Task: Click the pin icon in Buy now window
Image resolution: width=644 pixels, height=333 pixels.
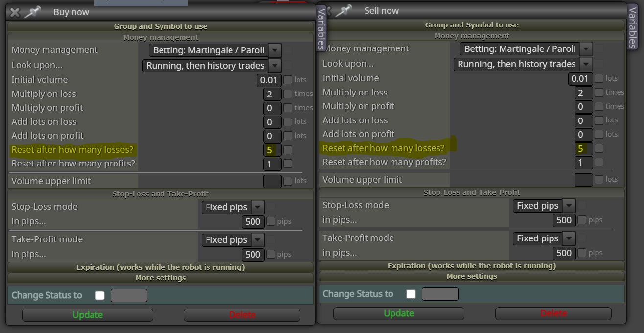Action: coord(32,12)
